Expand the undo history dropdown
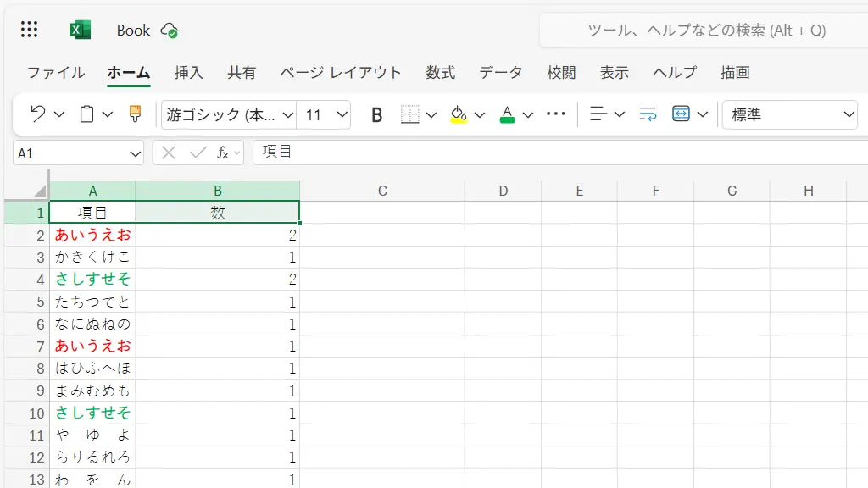Screen dimensions: 868x488 tap(59, 114)
